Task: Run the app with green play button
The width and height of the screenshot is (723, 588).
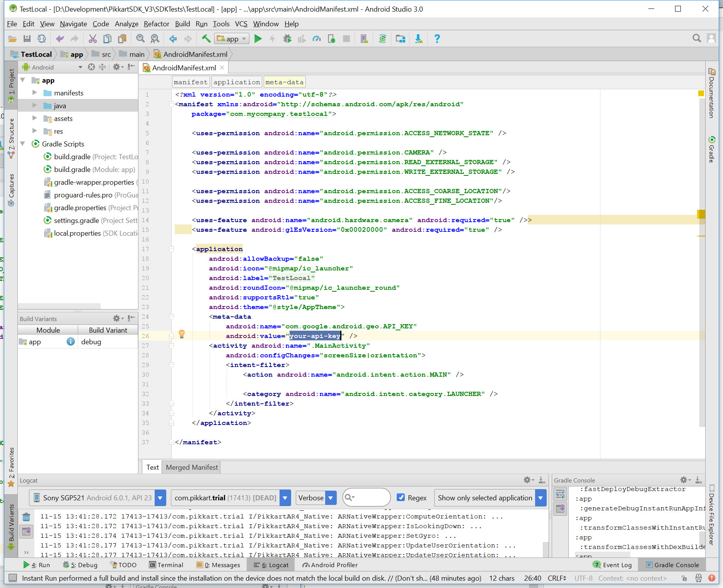Action: (258, 39)
